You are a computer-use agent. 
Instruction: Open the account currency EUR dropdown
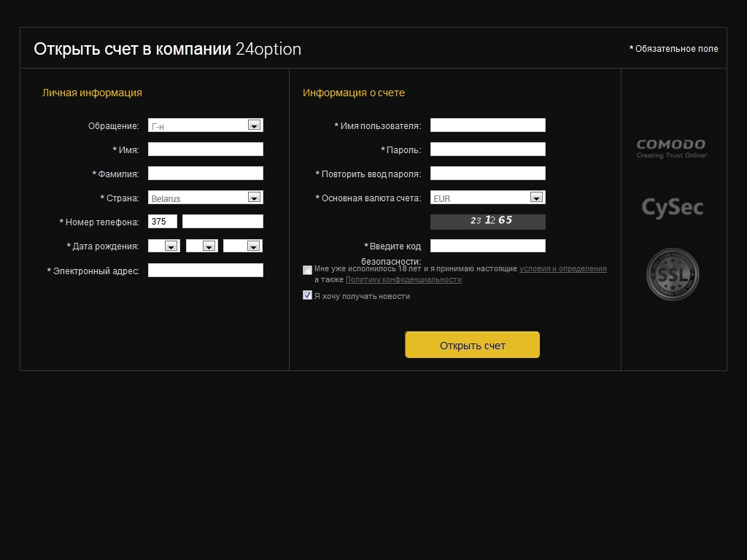coord(487,198)
